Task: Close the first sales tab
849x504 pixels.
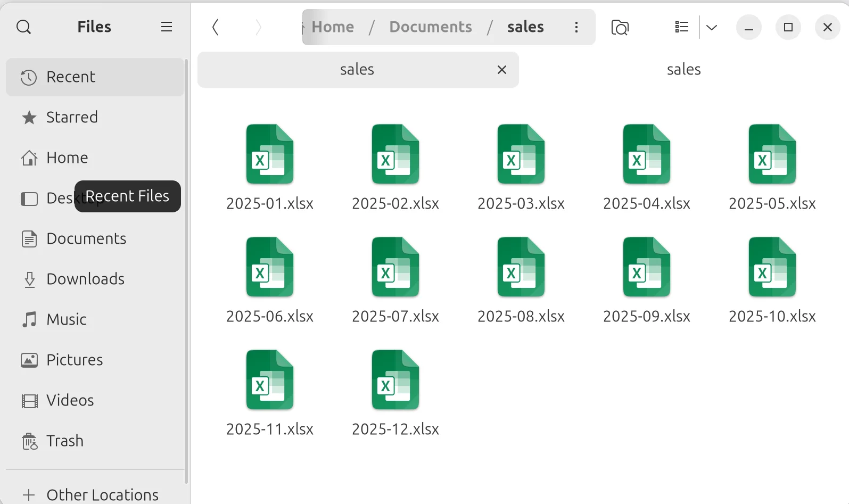Action: 501,70
